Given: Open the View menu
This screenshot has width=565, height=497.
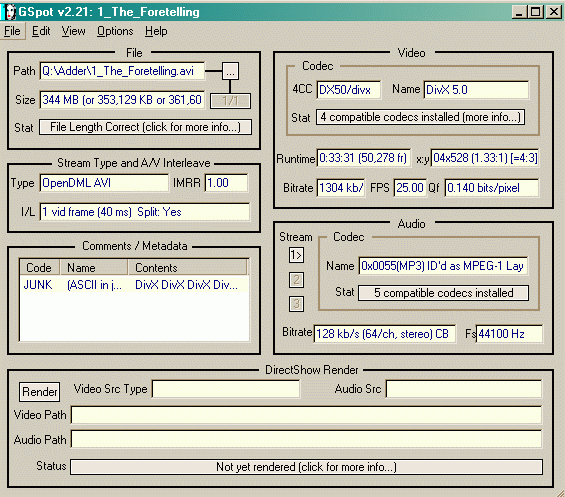Looking at the screenshot, I should pos(74,31).
